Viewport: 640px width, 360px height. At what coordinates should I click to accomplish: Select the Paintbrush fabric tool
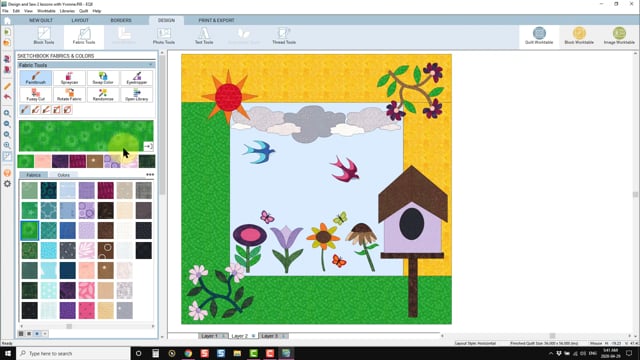pyautogui.click(x=36, y=78)
